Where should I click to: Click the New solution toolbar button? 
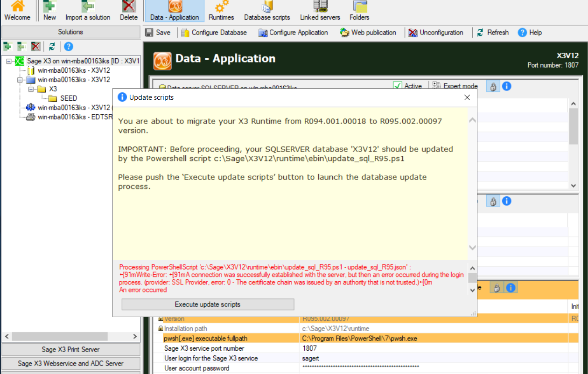click(49, 11)
